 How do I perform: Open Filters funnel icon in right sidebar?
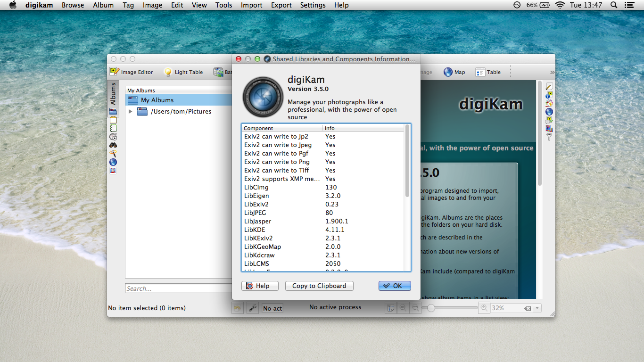[x=549, y=137]
